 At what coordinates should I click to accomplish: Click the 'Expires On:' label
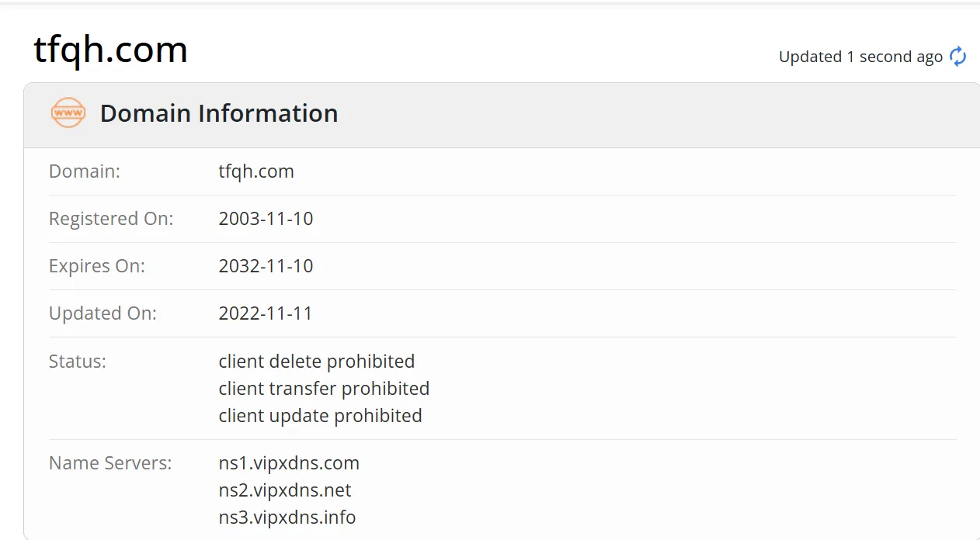(97, 266)
